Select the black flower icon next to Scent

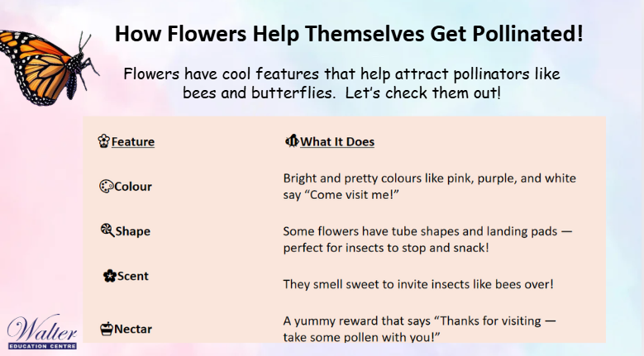pyautogui.click(x=110, y=276)
